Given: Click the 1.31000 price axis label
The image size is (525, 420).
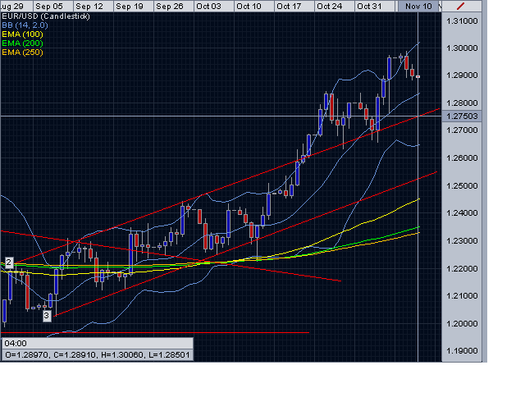Looking at the screenshot, I should [x=462, y=21].
